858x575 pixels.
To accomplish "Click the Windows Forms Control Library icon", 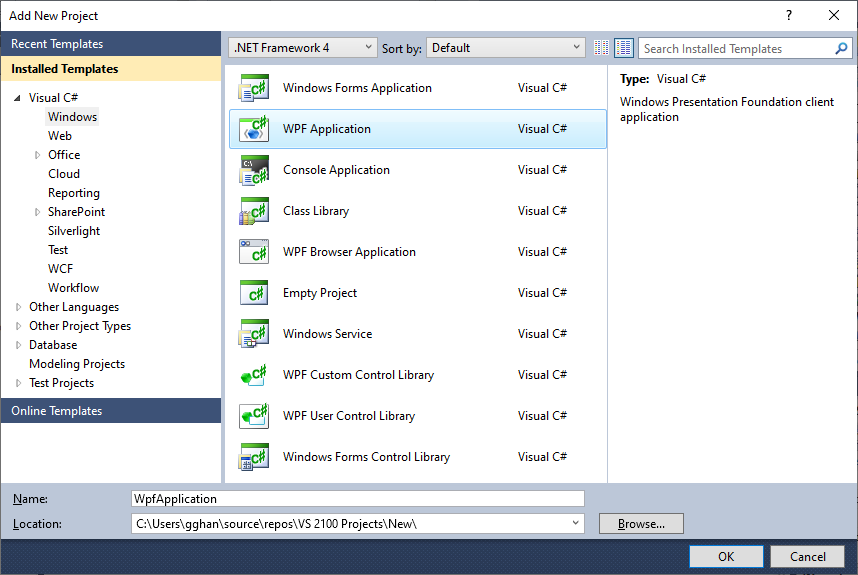I will pyautogui.click(x=254, y=457).
